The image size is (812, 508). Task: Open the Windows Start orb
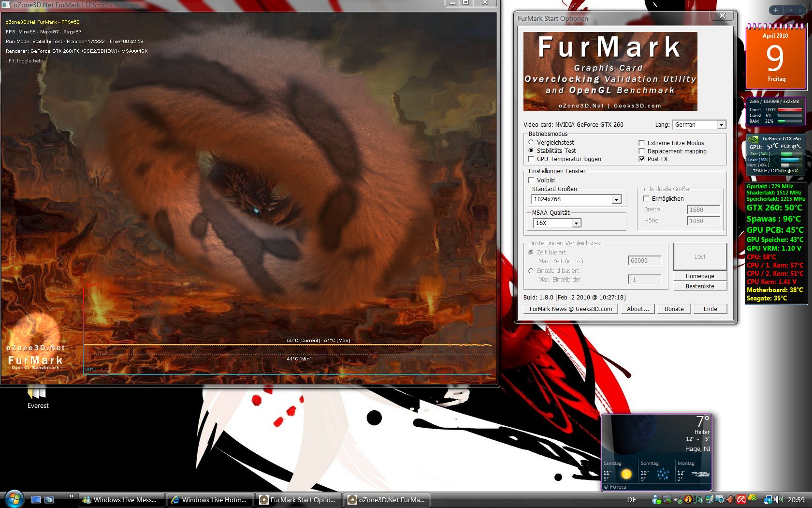(14, 499)
